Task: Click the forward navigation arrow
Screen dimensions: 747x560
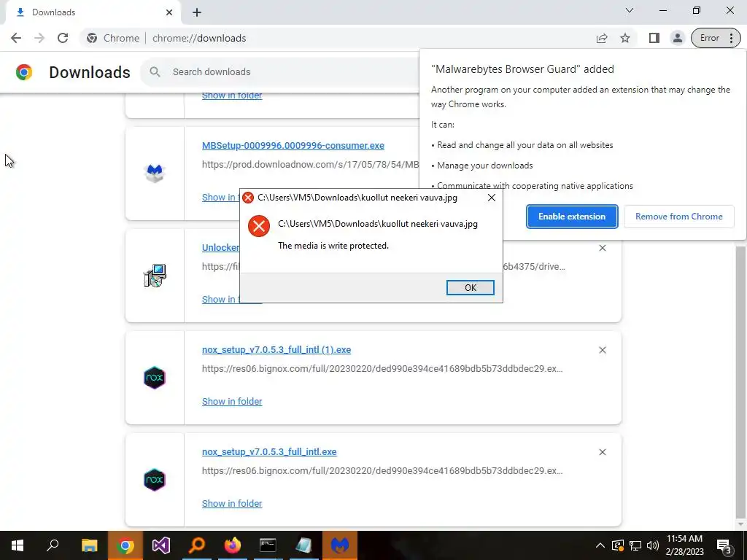Action: 39,38
